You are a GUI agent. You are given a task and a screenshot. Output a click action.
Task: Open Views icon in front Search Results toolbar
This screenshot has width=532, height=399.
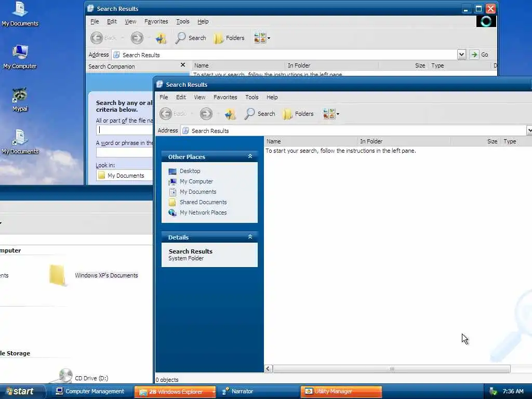(329, 114)
